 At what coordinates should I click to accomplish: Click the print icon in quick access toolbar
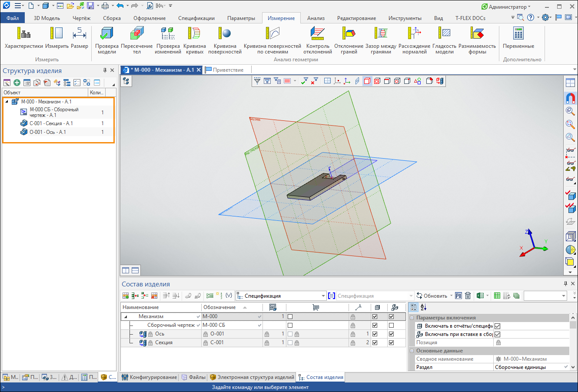[105, 6]
